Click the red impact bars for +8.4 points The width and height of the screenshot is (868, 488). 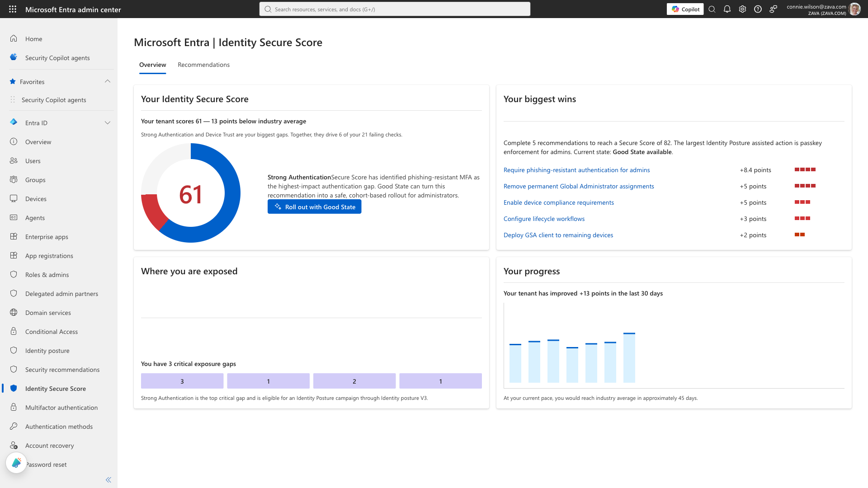[x=805, y=169]
